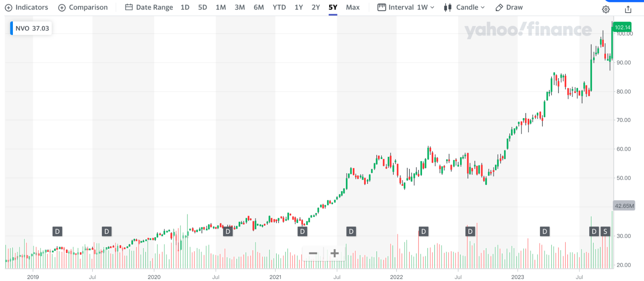Viewport: 644px width, 281px height.
Task: Open the Indicators menu
Action: [27, 7]
